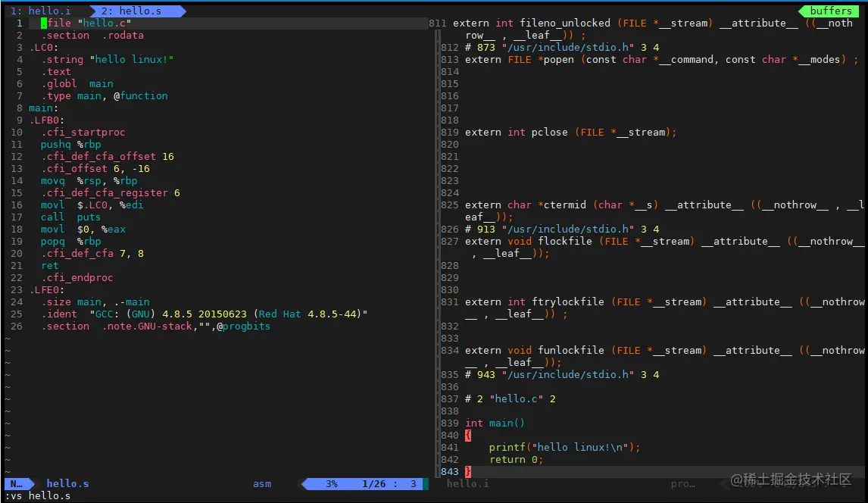Click the popen declaration line
The width and height of the screenshot is (868, 503).
pos(661,59)
